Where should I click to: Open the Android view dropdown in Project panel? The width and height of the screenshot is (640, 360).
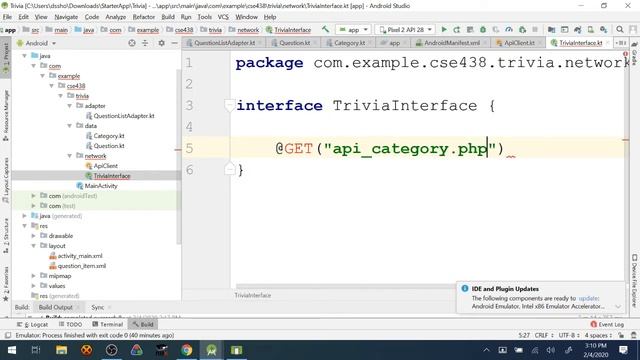pyautogui.click(x=36, y=43)
